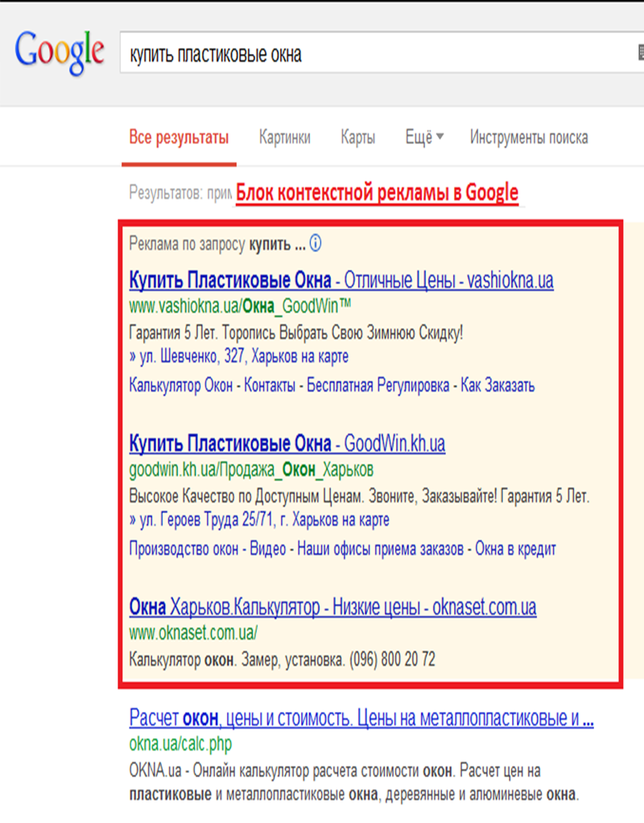Click the Окна в кредит sitelink
This screenshot has height=823, width=644.
pyautogui.click(x=516, y=549)
